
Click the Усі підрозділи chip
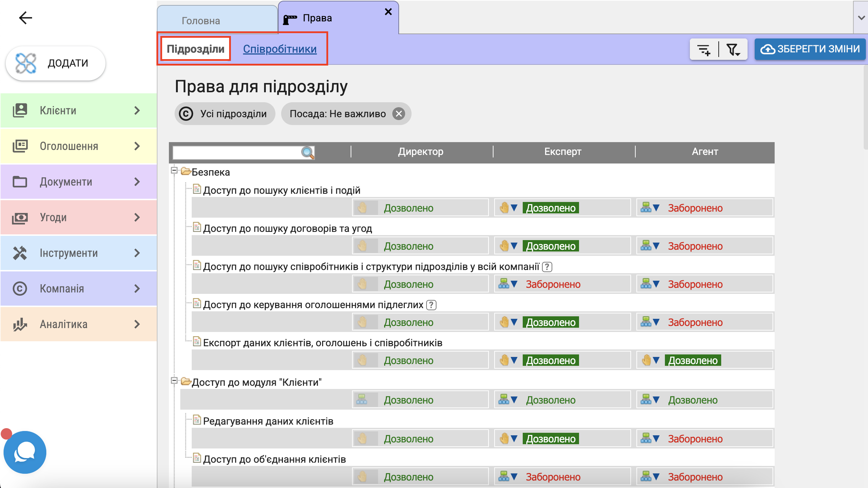(x=225, y=114)
